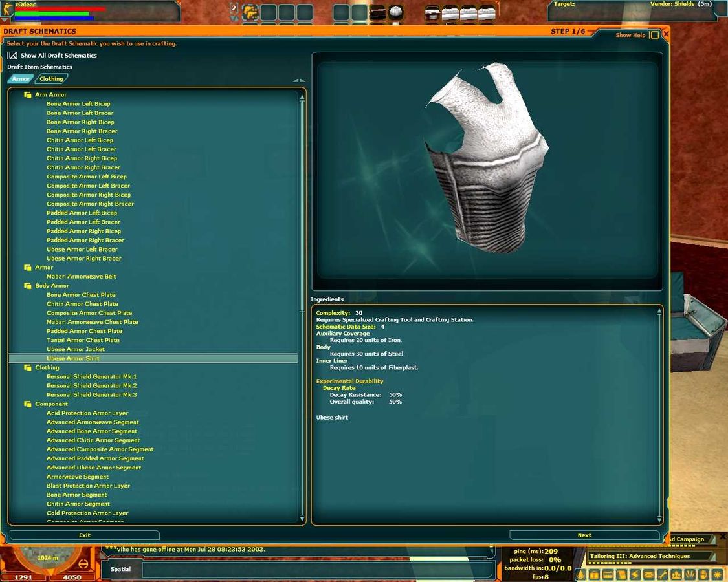Click the Next button
The image size is (728, 582).
tap(584, 535)
